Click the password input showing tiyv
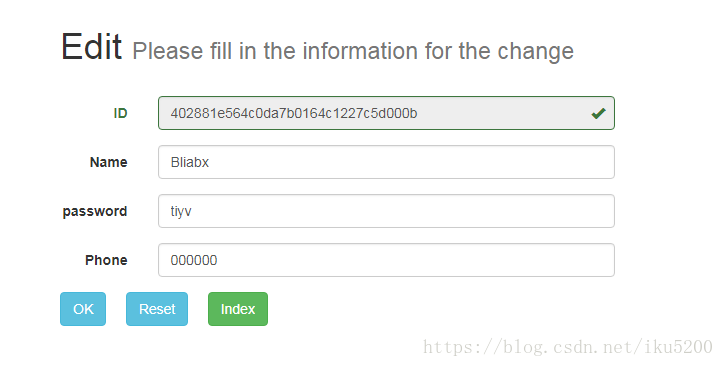724x367 pixels. pos(386,211)
